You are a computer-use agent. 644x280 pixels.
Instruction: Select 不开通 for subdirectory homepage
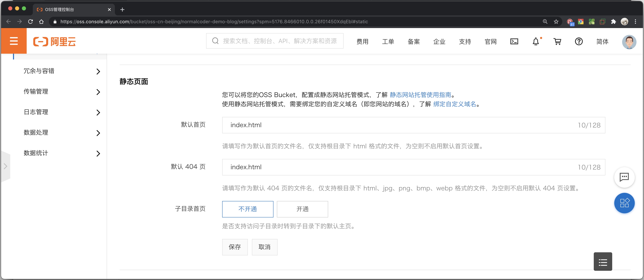pyautogui.click(x=247, y=209)
